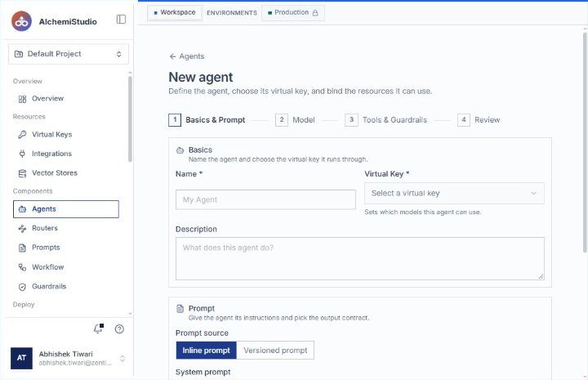Open the Guardrails label
Image resolution: width=588 pixels, height=380 pixels.
[49, 286]
